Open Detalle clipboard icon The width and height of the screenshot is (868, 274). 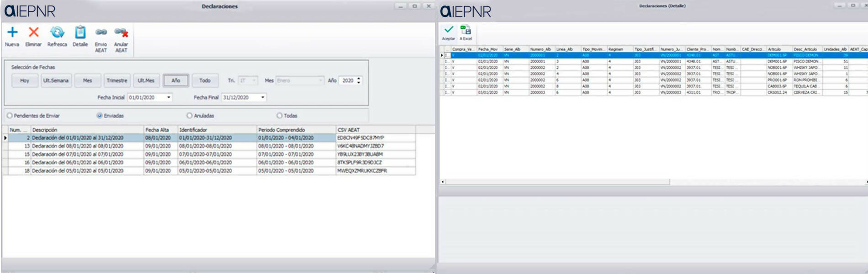(80, 32)
